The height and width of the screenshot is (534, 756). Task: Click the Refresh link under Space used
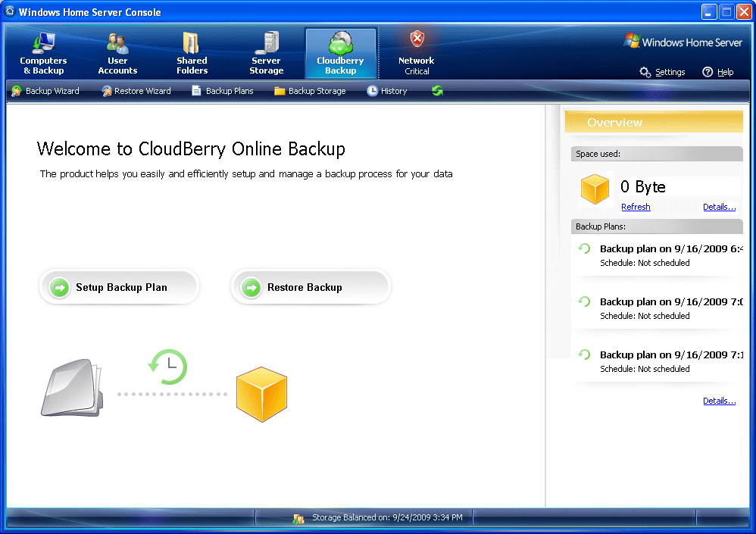click(636, 207)
